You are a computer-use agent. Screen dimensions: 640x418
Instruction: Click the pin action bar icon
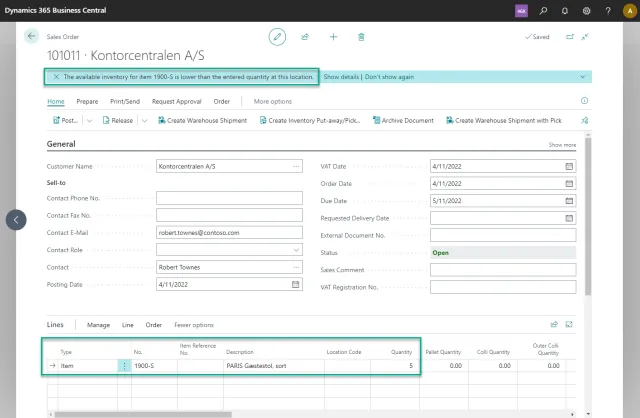pyautogui.click(x=584, y=120)
